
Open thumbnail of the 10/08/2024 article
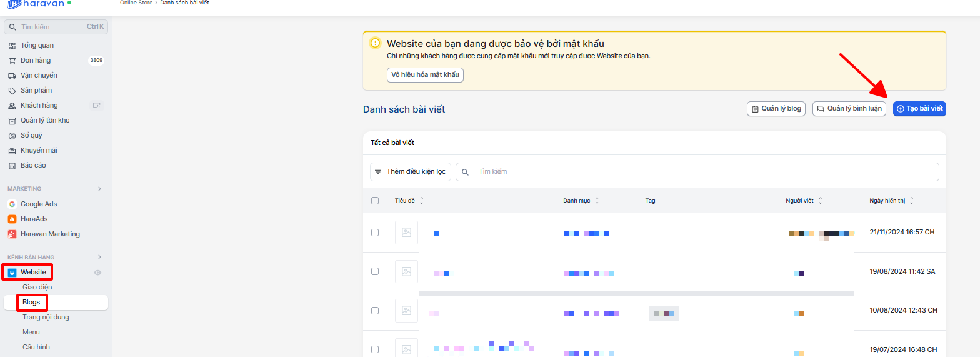pyautogui.click(x=406, y=311)
